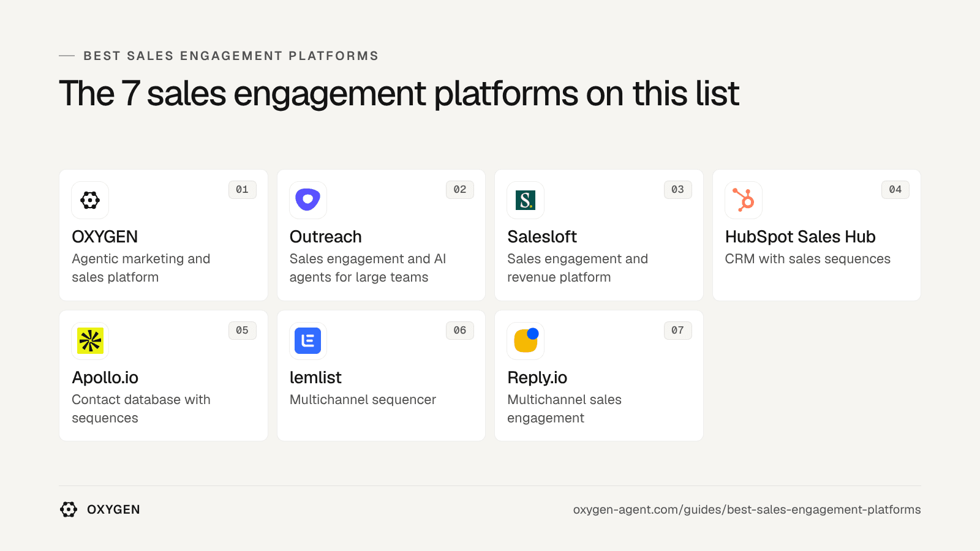
Task: Click the OXYGEN logo in the footer
Action: pyautogui.click(x=69, y=509)
